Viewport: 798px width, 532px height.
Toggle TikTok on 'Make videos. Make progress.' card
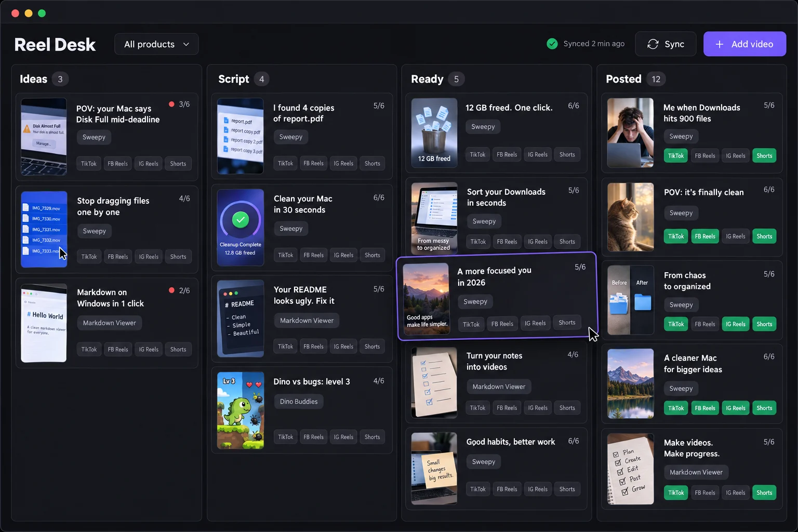coord(676,493)
